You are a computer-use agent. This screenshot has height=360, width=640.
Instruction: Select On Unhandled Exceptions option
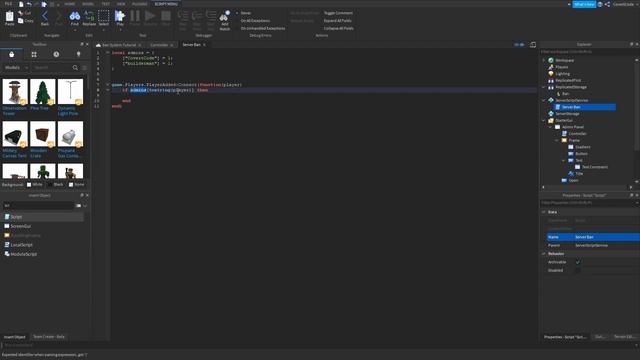point(263,28)
